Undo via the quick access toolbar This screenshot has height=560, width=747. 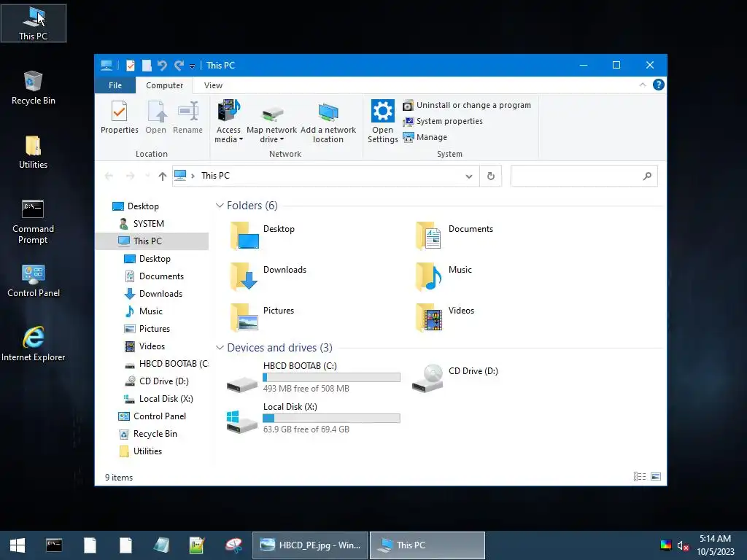(163, 65)
